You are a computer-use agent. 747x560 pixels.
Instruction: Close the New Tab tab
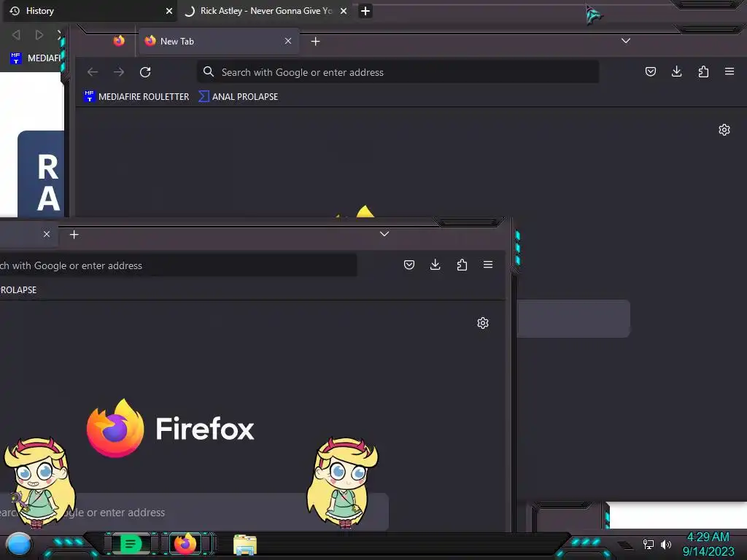(x=287, y=41)
